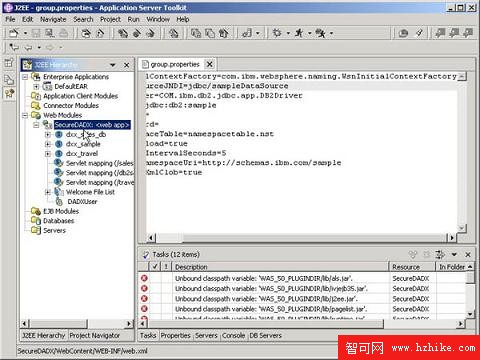The image size is (480, 360).
Task: Sort tasks by Description column header
Action: point(280,267)
